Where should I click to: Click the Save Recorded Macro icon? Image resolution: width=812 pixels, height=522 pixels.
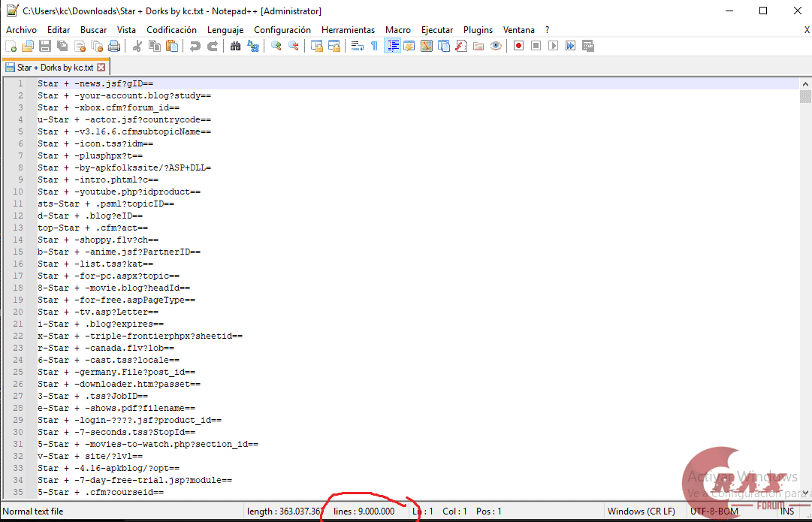coord(587,46)
